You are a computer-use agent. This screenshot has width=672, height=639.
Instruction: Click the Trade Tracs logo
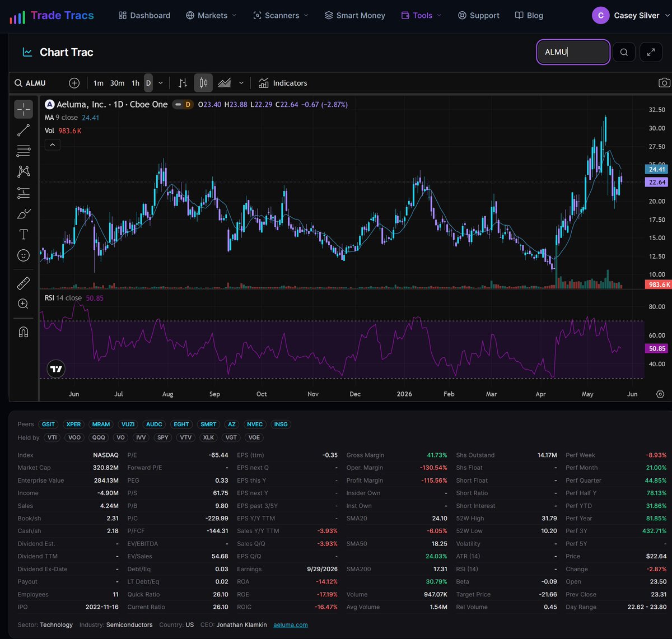click(x=53, y=16)
